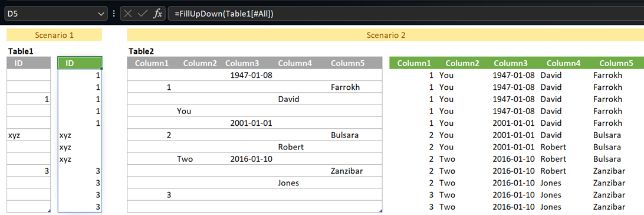Screen dimensions: 644x215
Task: Select the gray Column3 header in Table2
Action: coord(242,63)
